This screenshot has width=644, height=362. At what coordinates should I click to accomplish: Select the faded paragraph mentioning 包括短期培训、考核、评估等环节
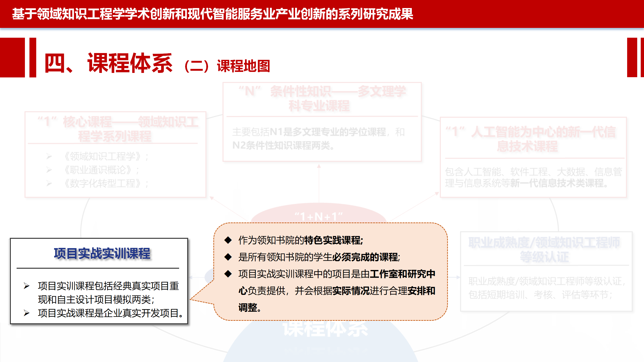[547, 288]
